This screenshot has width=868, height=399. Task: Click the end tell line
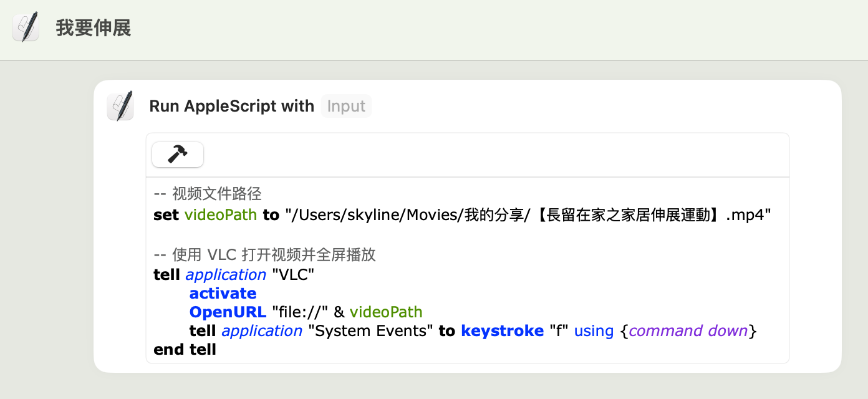point(185,349)
